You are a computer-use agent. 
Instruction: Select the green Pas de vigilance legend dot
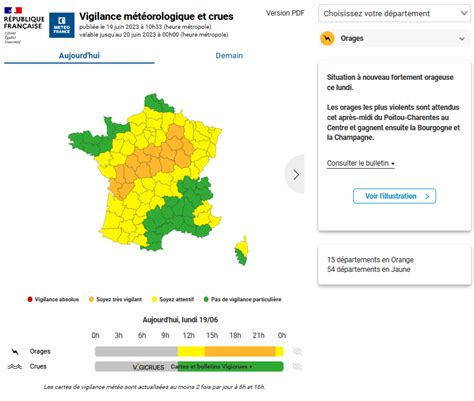pyautogui.click(x=206, y=299)
